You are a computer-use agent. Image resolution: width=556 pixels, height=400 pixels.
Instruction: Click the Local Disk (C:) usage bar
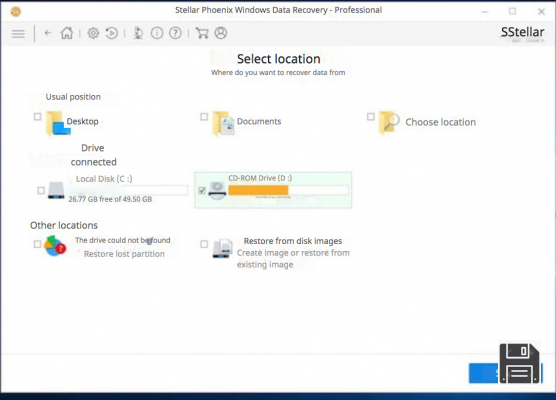(128, 190)
